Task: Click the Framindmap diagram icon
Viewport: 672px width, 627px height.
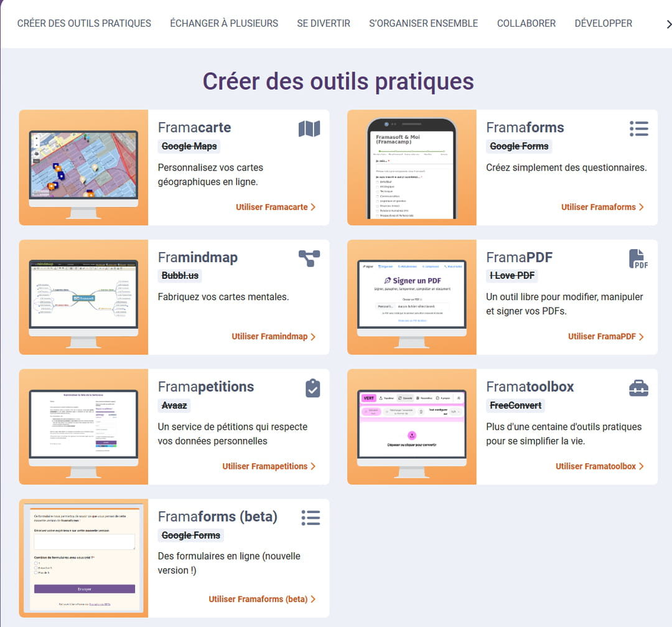Action: point(309,258)
